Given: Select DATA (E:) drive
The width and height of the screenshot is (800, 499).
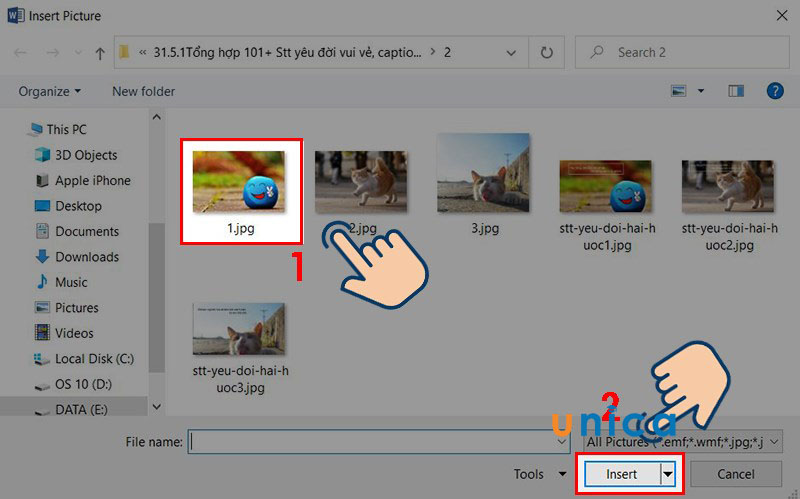Looking at the screenshot, I should click(70, 410).
